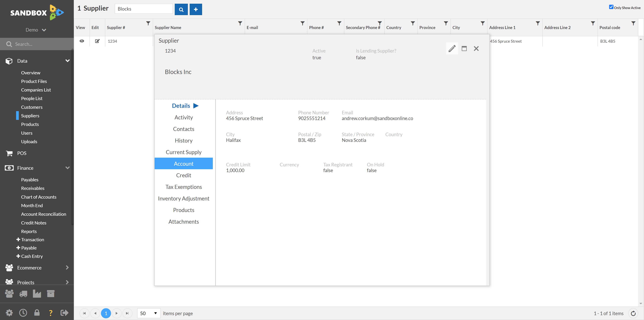The height and width of the screenshot is (320, 644).
Task: View supplier 1234 with eye icon
Action: (x=82, y=41)
